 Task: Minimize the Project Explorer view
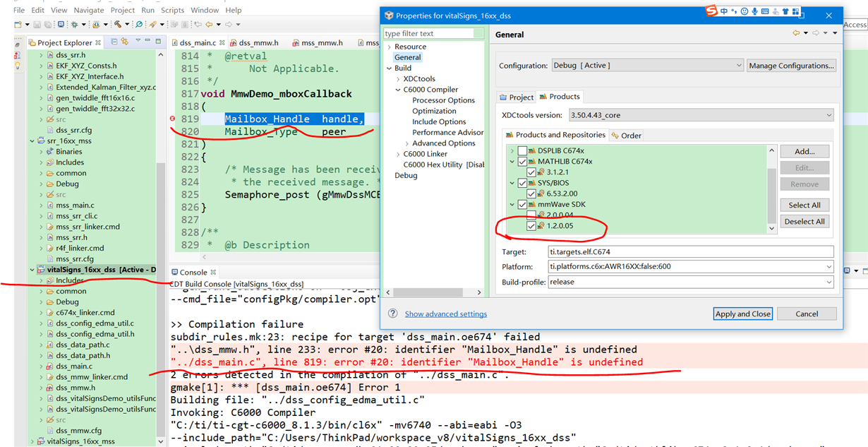(147, 40)
